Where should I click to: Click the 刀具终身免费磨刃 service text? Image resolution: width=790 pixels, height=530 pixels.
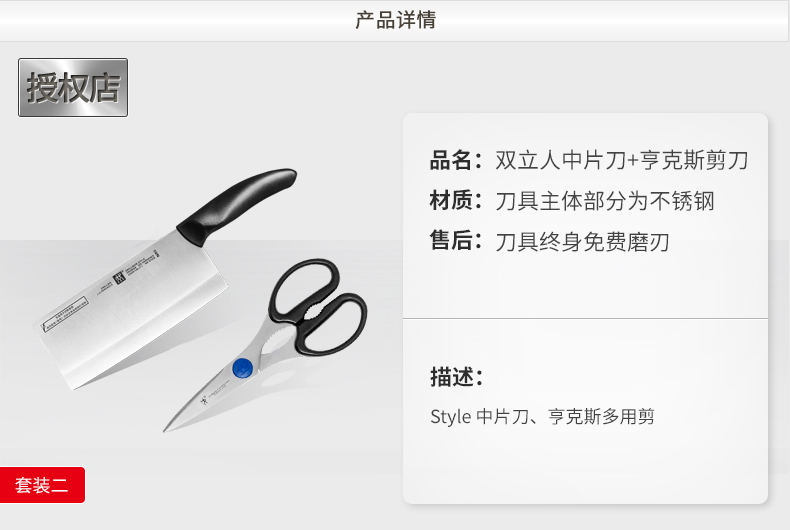(x=582, y=242)
